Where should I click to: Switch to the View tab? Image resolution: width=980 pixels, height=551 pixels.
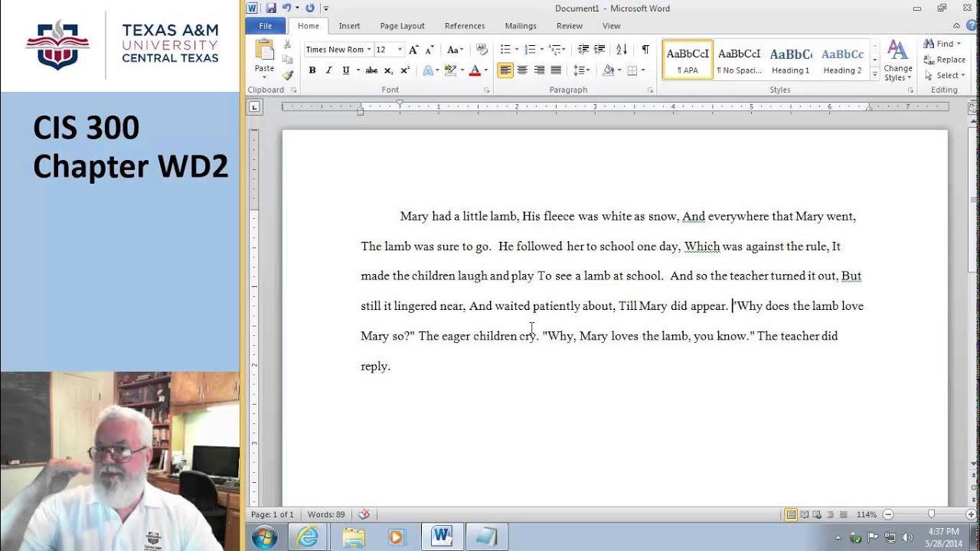(611, 26)
